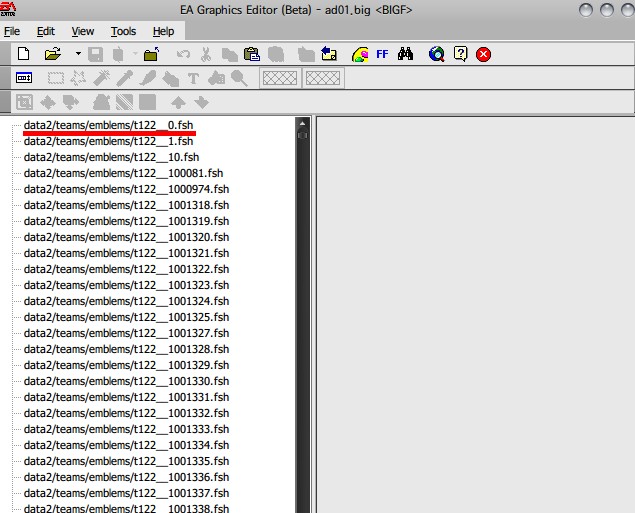This screenshot has height=513, width=635.
Task: Open the Help menu
Action: tap(164, 31)
